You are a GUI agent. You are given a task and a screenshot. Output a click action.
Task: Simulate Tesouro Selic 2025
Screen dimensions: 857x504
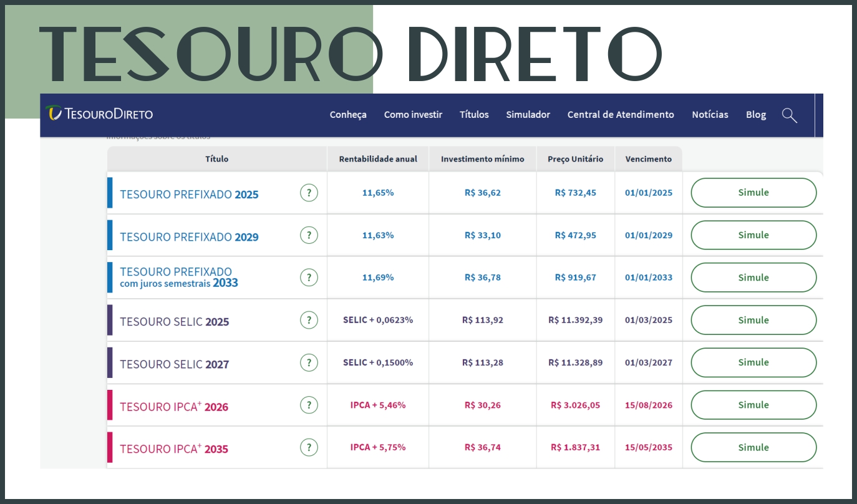753,320
